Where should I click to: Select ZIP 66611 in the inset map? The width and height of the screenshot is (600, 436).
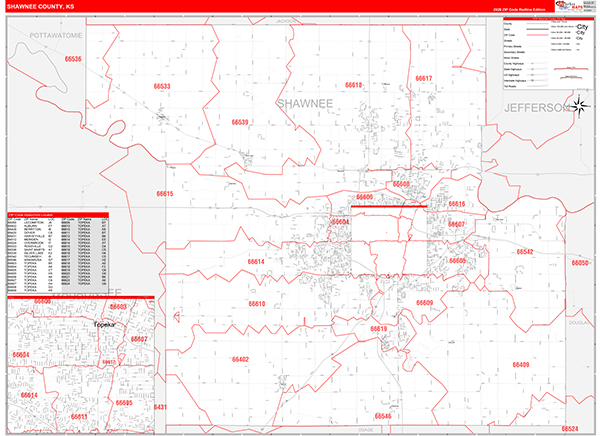point(79,416)
